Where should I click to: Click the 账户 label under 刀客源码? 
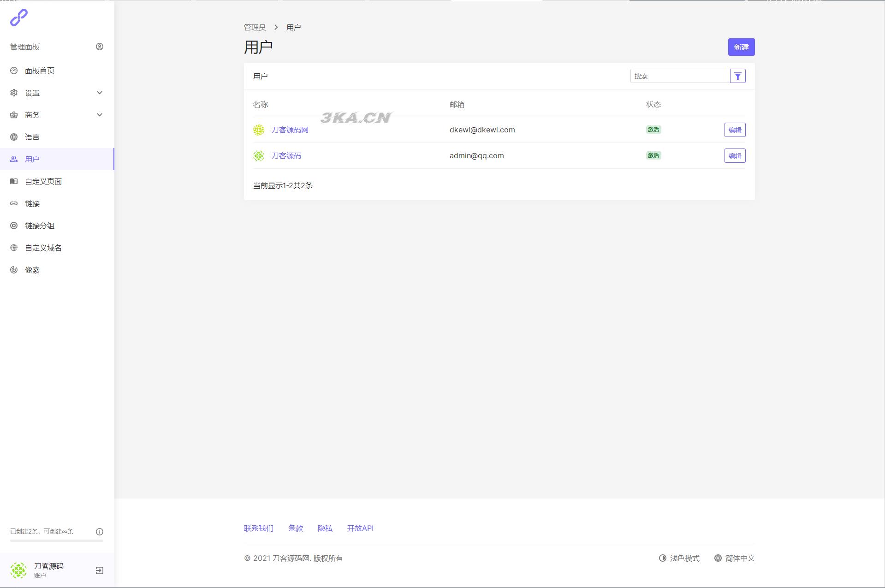pos(40,576)
